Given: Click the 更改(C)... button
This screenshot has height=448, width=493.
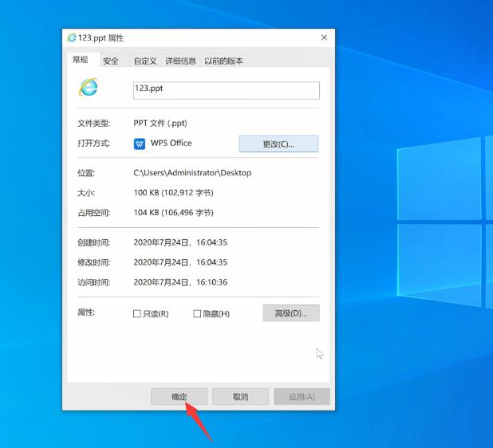Looking at the screenshot, I should 278,144.
